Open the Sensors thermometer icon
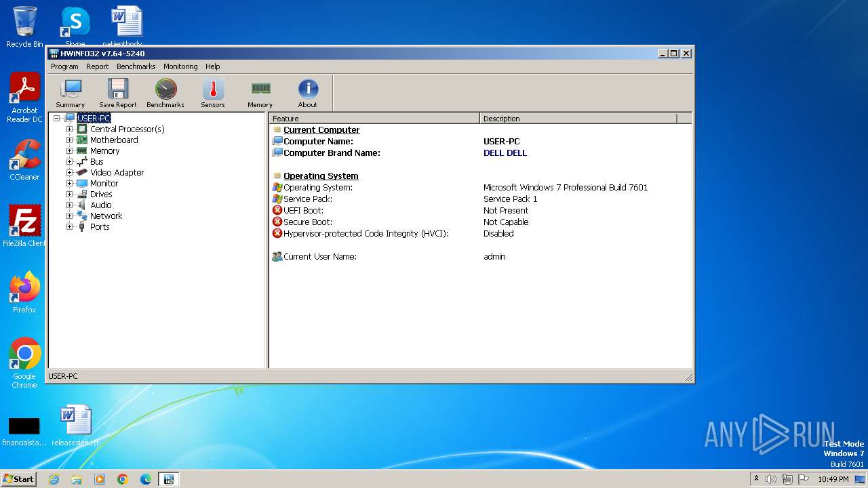The height and width of the screenshot is (488, 868). (213, 93)
